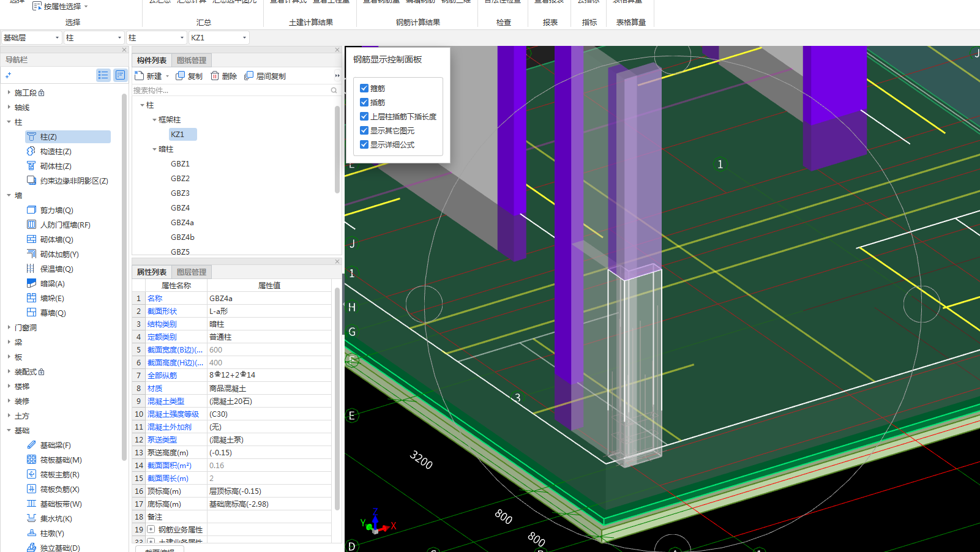
Task: Click the 泵送类型 property link
Action: 162,439
